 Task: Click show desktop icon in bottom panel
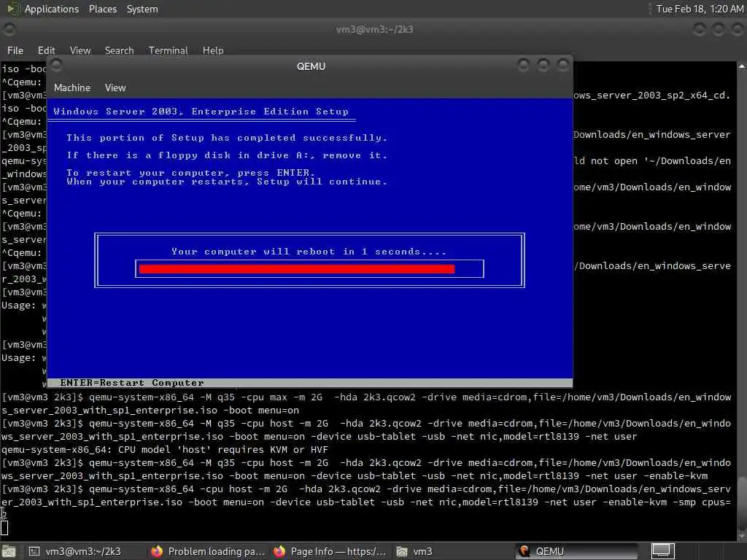click(9, 551)
